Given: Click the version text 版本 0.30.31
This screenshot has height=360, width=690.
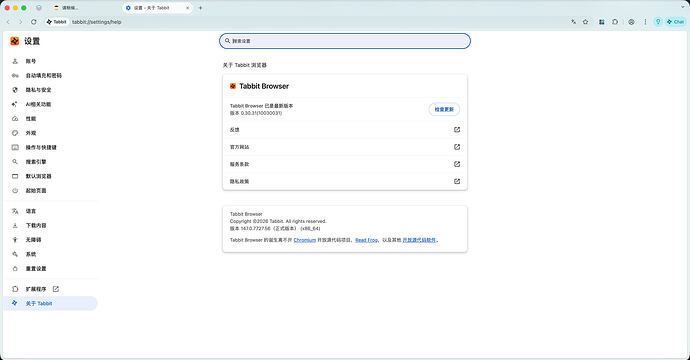Looking at the screenshot, I should coord(256,113).
